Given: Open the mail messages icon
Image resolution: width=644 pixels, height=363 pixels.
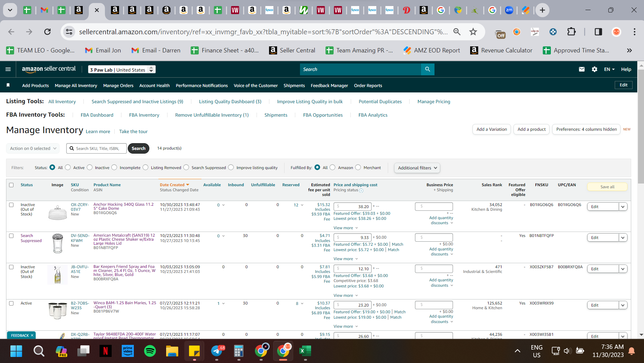Looking at the screenshot, I should [x=581, y=69].
